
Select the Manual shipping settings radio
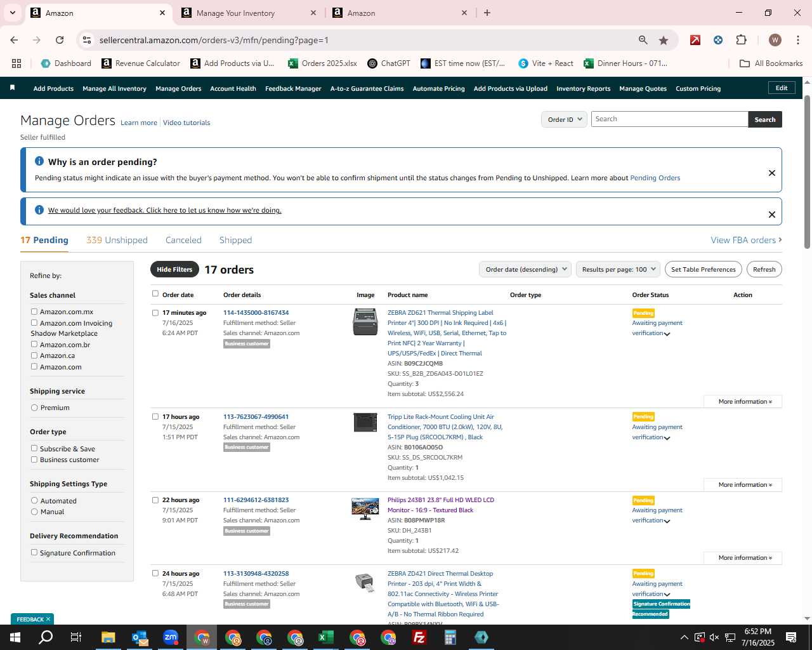[34, 512]
